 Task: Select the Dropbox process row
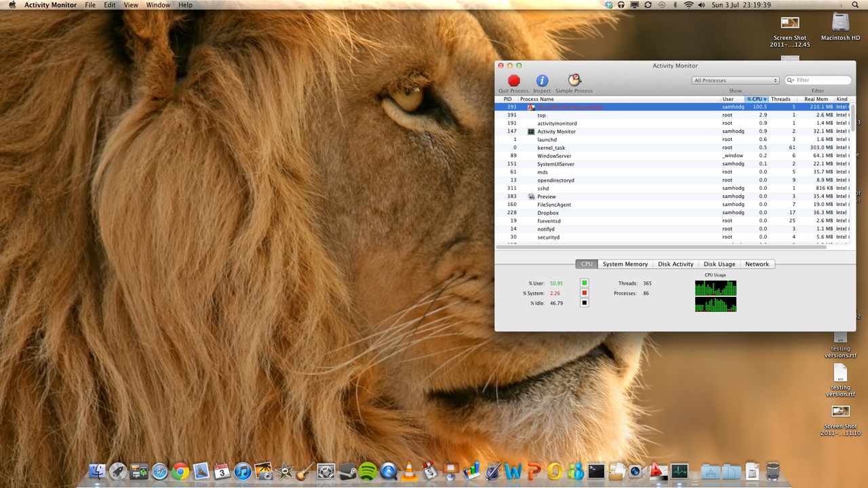tap(672, 213)
